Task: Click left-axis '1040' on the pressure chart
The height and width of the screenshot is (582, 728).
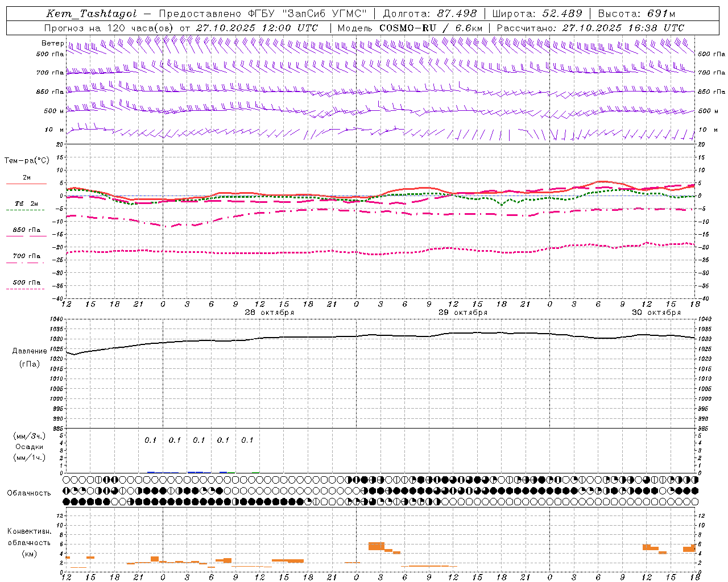Action: coord(57,319)
